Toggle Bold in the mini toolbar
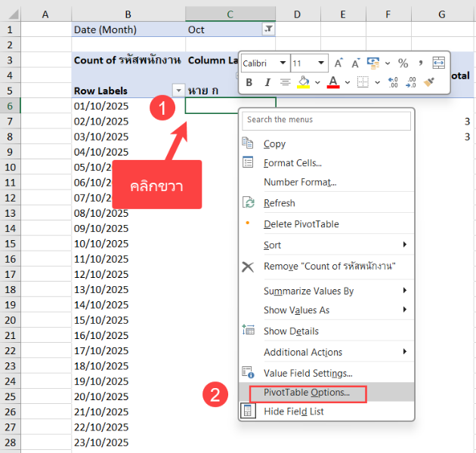This screenshot has width=476, height=453. tap(248, 82)
